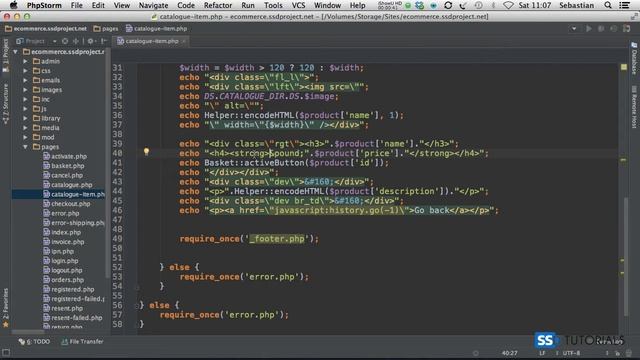Open the run configuration dropdown arrow

(574, 29)
